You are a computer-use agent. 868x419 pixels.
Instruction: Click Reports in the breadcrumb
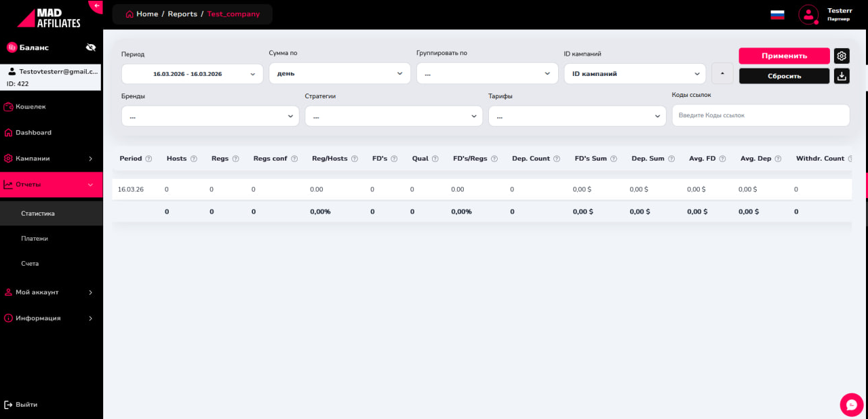tap(182, 14)
